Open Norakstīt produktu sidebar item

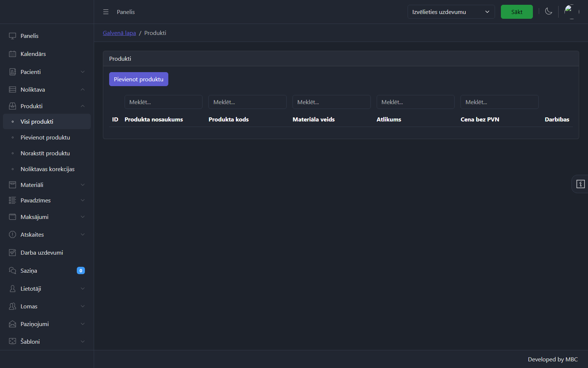pyautogui.click(x=47, y=153)
